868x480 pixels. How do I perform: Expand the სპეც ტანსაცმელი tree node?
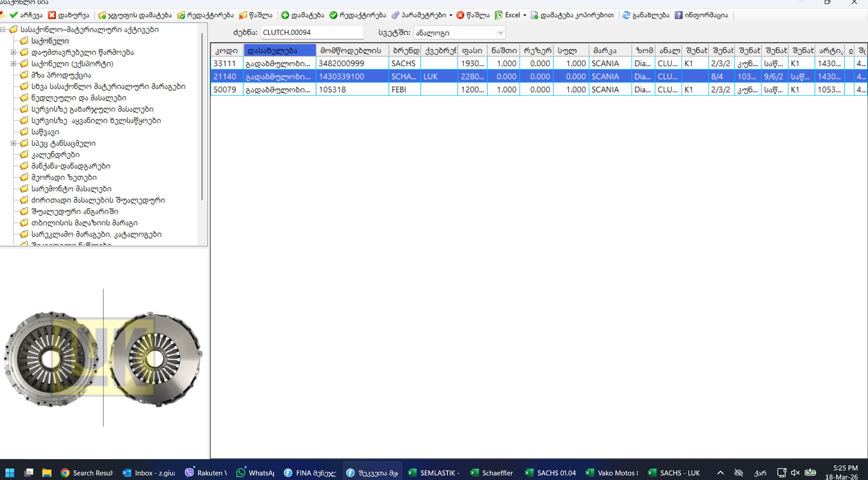pyautogui.click(x=14, y=143)
